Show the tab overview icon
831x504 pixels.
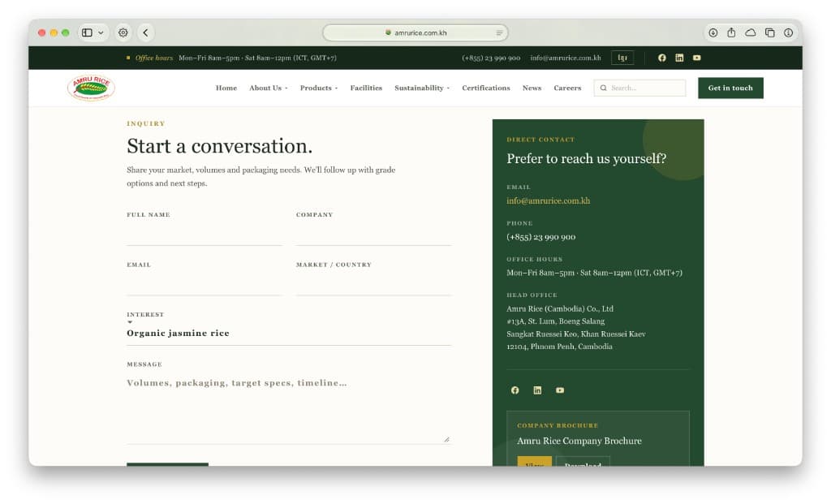[x=770, y=32]
